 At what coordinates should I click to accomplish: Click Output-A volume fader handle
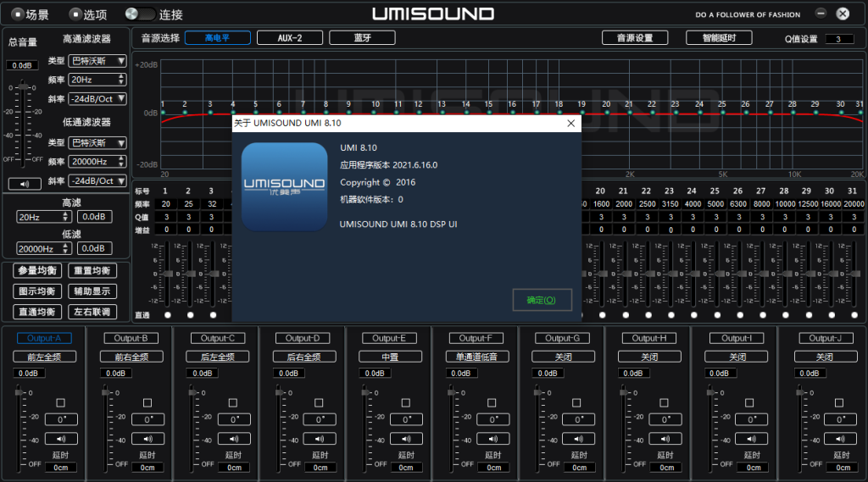(x=20, y=392)
